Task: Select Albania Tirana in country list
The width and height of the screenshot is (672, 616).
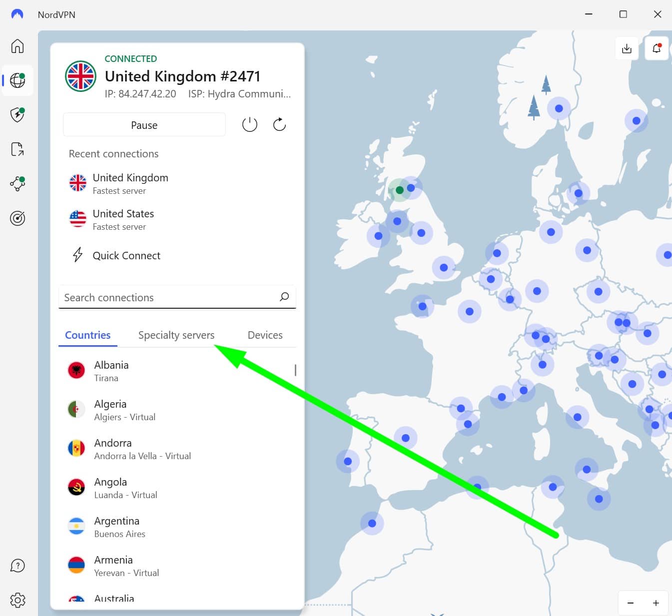Action: 177,371
